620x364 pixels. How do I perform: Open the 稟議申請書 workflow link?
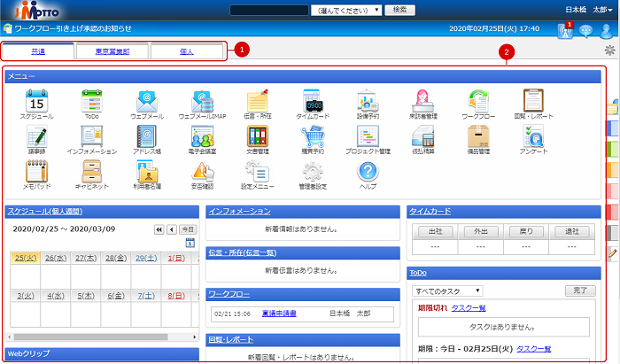click(279, 314)
